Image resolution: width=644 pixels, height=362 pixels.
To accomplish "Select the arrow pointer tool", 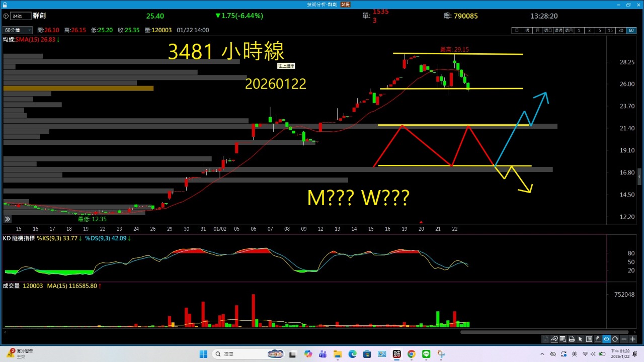I will 580,339.
